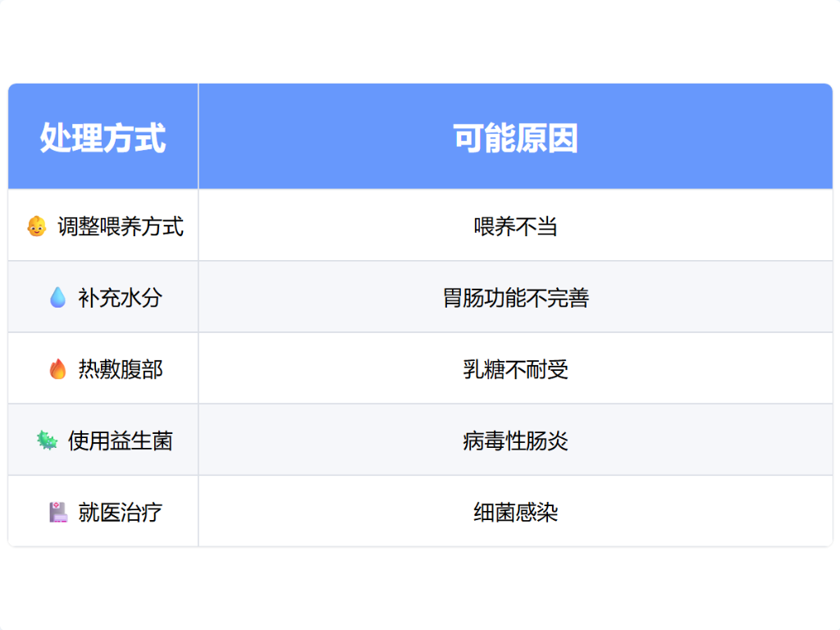This screenshot has height=630, width=840.
Task: Click the green microbe icon
Action: coord(47,441)
